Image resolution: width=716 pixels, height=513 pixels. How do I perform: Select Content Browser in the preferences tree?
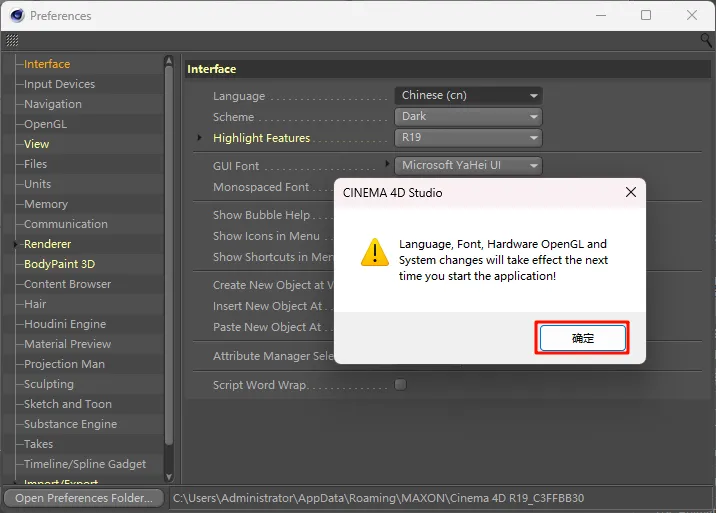coord(68,284)
